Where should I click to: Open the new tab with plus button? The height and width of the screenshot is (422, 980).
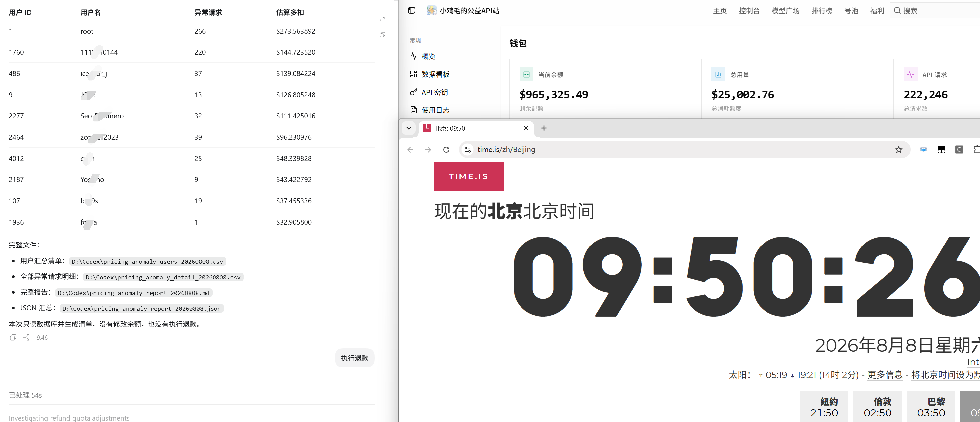tap(544, 128)
